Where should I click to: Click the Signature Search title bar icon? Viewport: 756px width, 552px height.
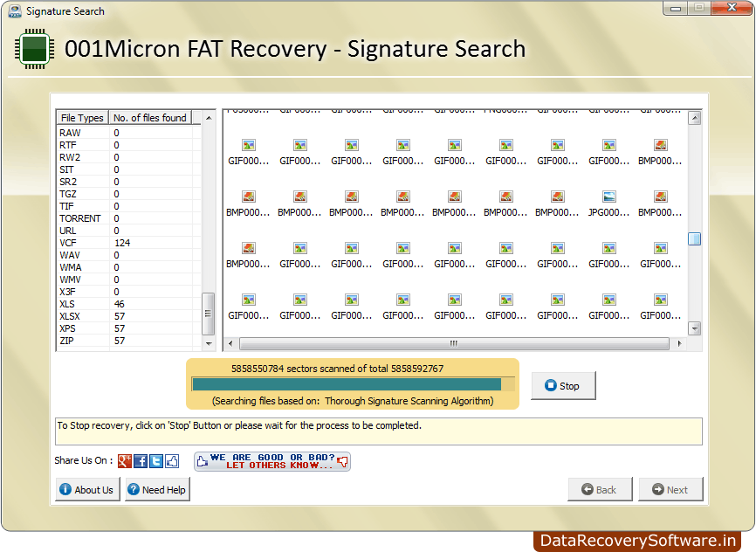pos(15,10)
